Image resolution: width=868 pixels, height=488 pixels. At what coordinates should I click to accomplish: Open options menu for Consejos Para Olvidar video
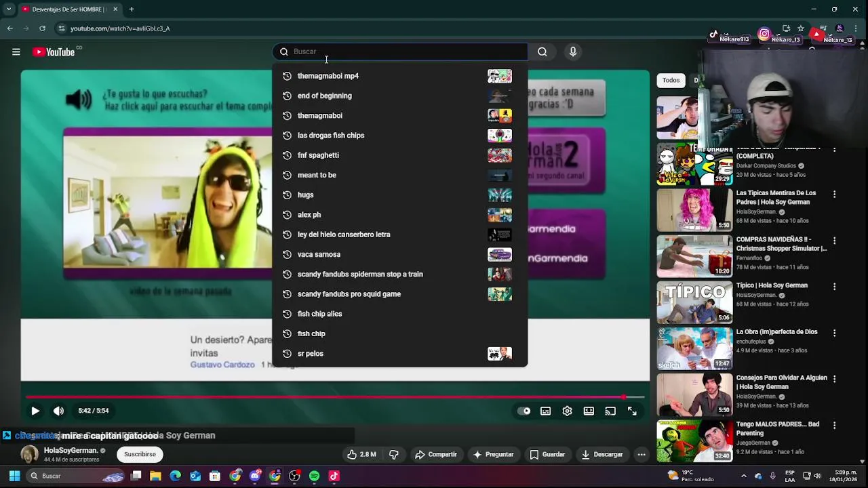pos(835,380)
